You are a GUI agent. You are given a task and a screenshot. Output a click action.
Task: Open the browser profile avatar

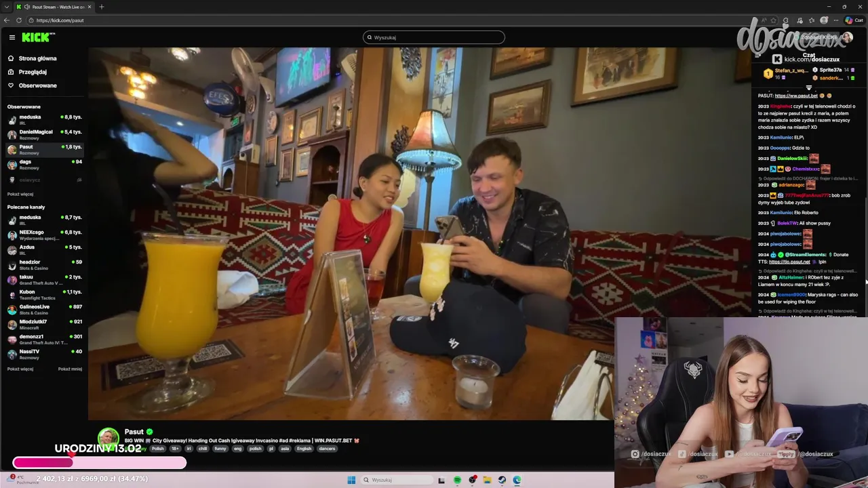[824, 20]
